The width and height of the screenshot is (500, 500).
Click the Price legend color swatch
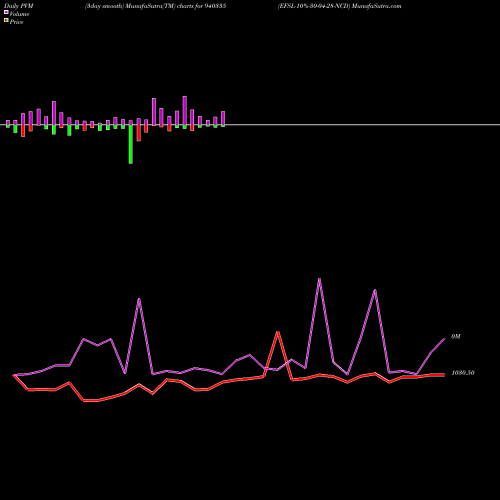pyautogui.click(x=6, y=21)
